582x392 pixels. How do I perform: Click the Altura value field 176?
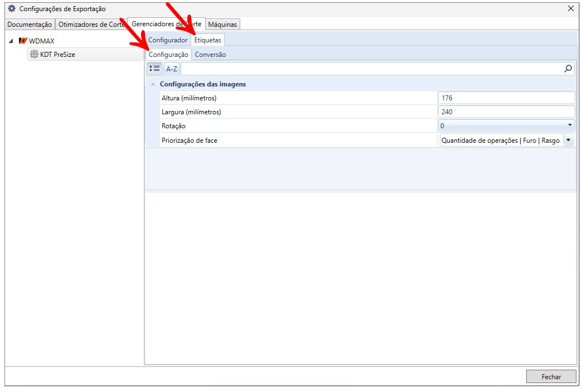(x=506, y=98)
